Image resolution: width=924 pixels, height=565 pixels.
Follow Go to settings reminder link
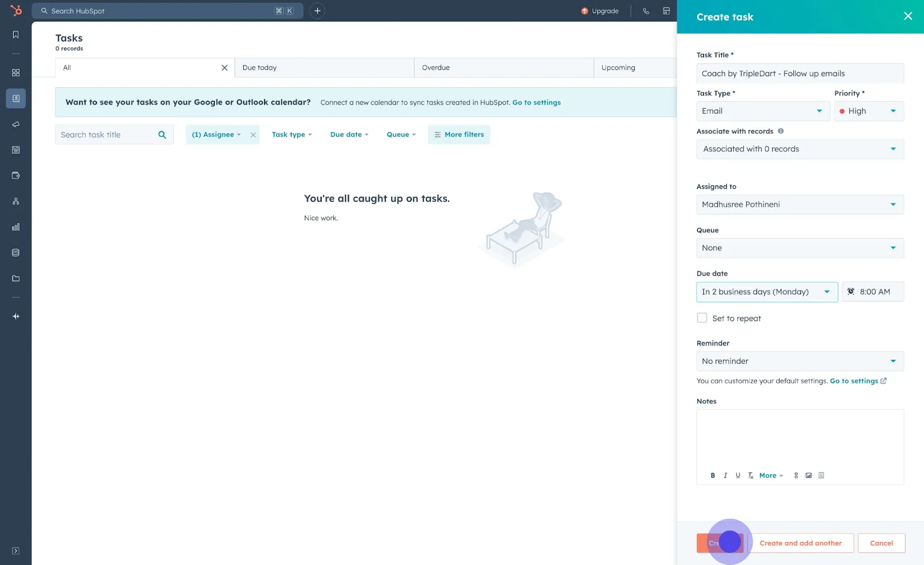click(x=858, y=381)
